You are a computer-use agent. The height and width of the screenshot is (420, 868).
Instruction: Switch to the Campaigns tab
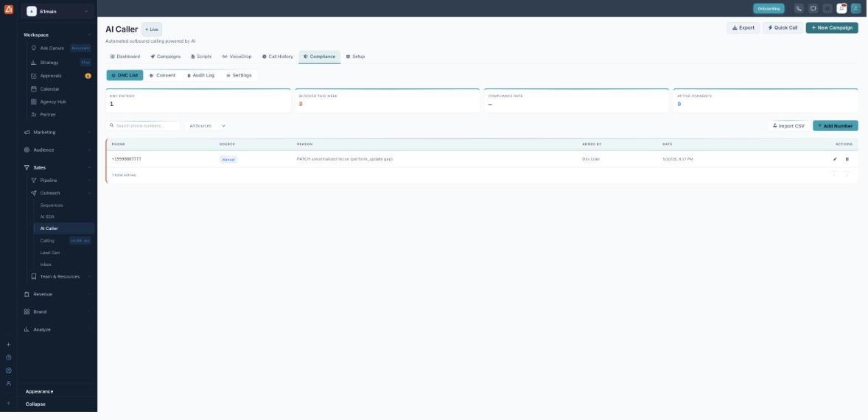(x=166, y=57)
